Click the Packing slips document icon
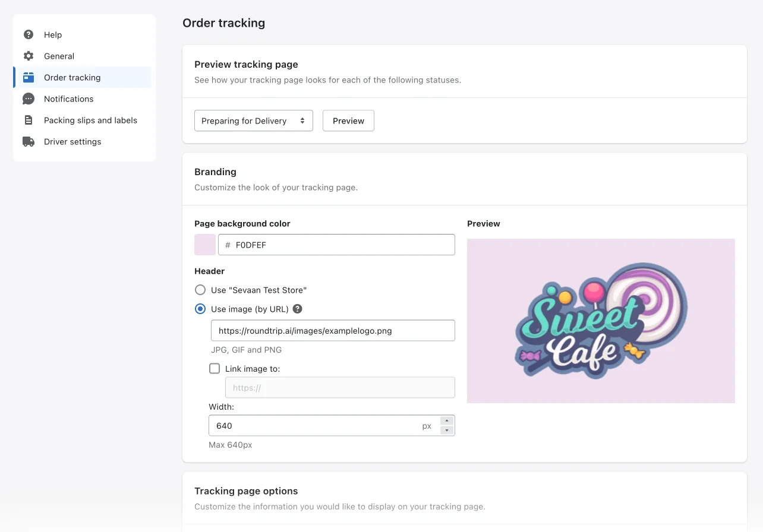The height and width of the screenshot is (532, 763). [29, 120]
